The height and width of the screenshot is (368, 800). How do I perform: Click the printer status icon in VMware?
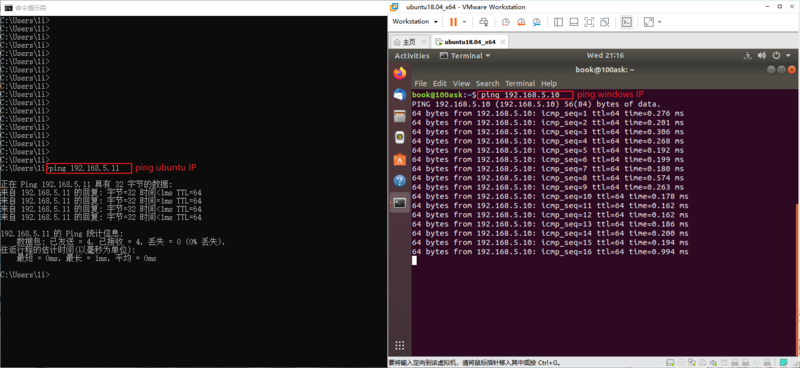(x=703, y=362)
